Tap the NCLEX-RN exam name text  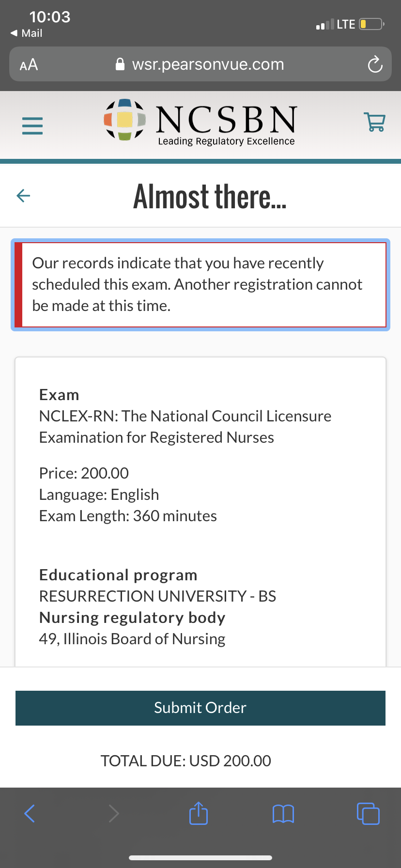tap(185, 426)
